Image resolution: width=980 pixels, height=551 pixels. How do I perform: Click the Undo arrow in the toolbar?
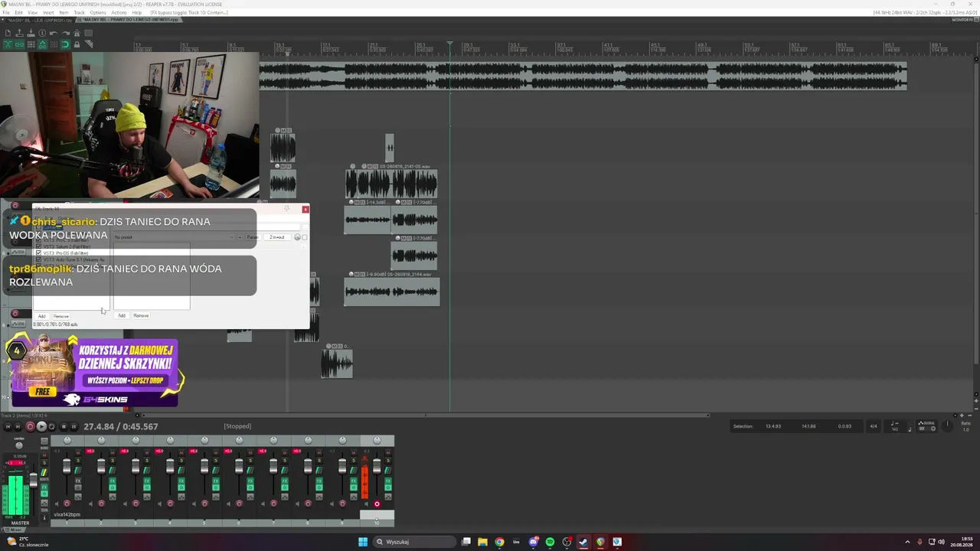[x=54, y=33]
